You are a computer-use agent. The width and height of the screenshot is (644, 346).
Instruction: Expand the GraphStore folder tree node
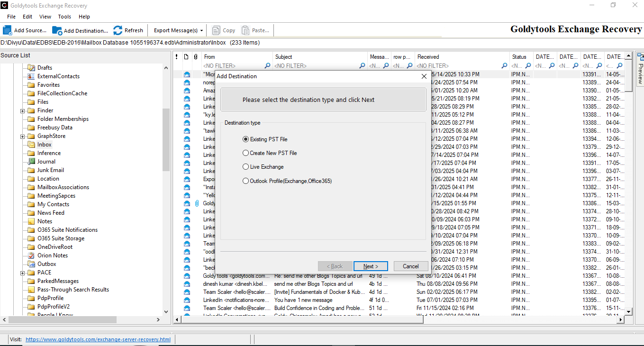point(23,137)
